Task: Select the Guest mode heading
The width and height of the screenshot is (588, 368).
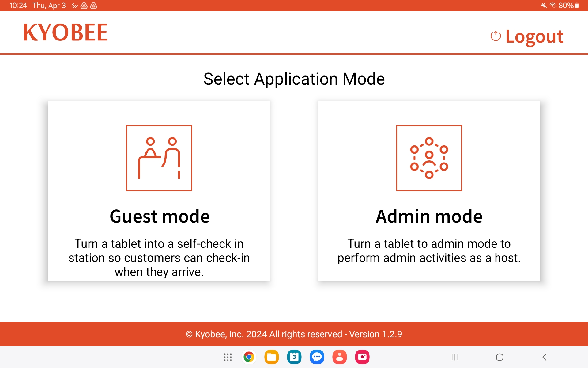Action: (x=159, y=216)
